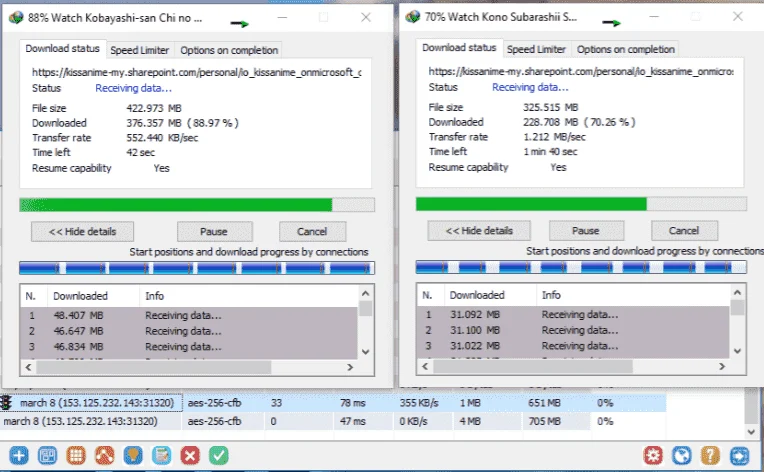
Task: Select connection row with 31.022 MB downloaded
Action: click(573, 345)
